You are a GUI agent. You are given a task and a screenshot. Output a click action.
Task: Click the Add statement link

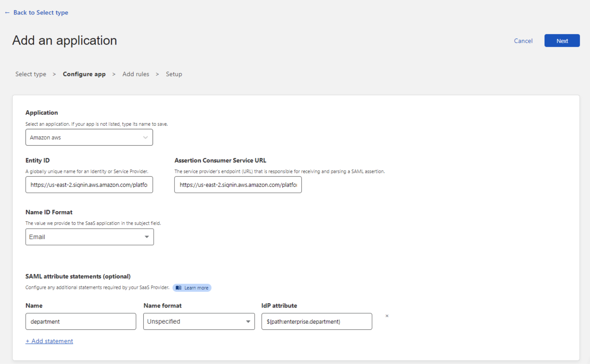coord(49,341)
